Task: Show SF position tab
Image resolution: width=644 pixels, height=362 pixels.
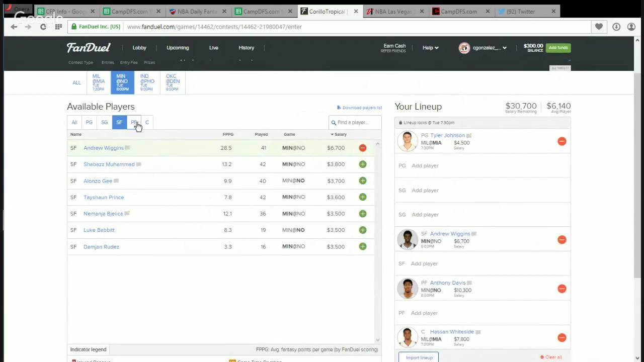Action: coord(119,122)
